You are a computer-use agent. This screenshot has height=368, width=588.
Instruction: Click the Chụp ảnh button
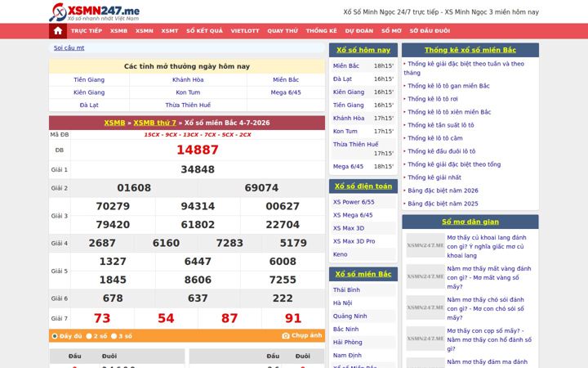(302, 336)
